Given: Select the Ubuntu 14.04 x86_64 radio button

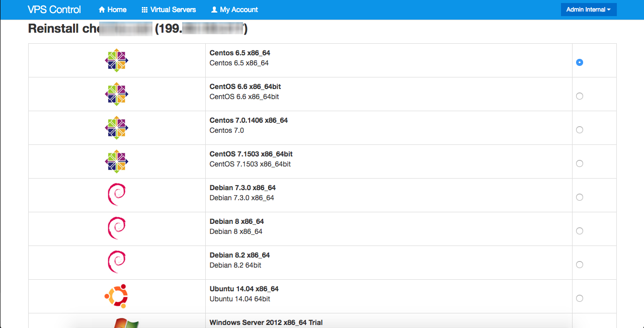Looking at the screenshot, I should coord(580,298).
